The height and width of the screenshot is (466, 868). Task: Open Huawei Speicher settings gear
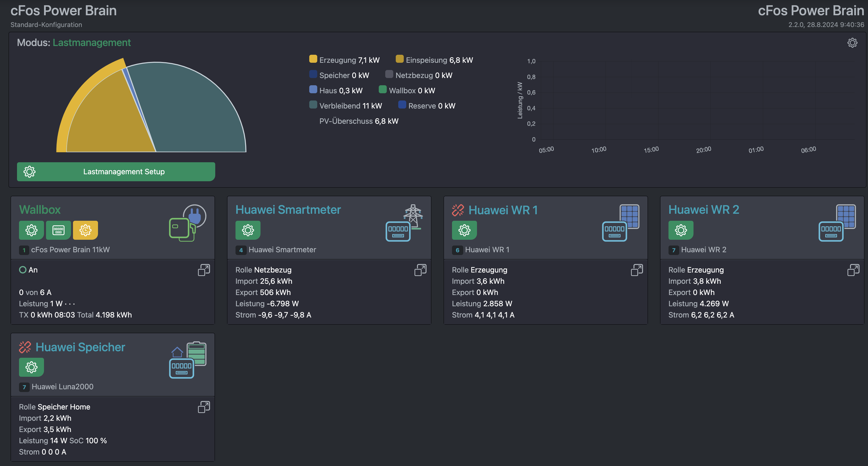[x=31, y=367]
